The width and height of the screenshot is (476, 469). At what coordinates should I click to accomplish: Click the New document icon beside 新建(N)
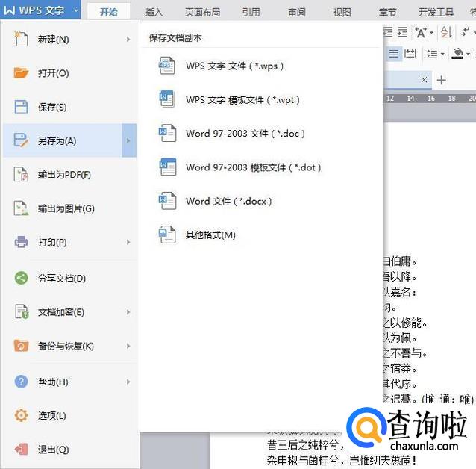pyautogui.click(x=21, y=39)
